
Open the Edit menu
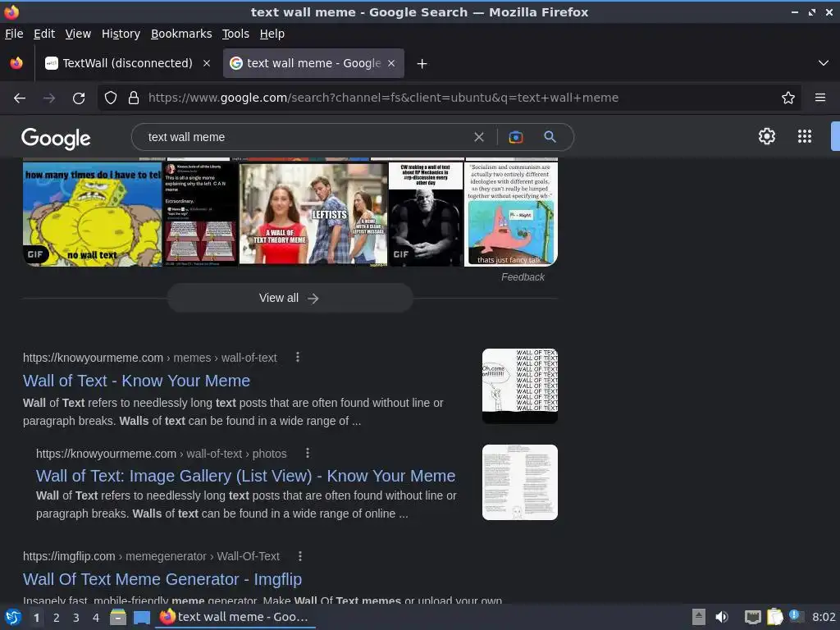(x=44, y=34)
